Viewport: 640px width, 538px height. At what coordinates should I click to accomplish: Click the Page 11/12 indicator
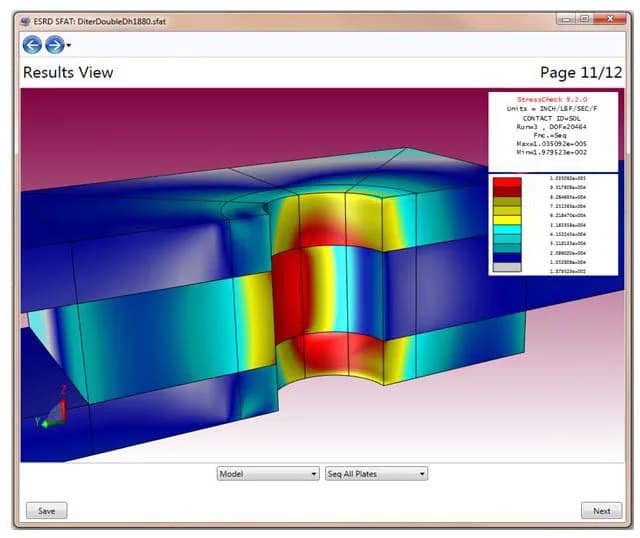point(580,72)
